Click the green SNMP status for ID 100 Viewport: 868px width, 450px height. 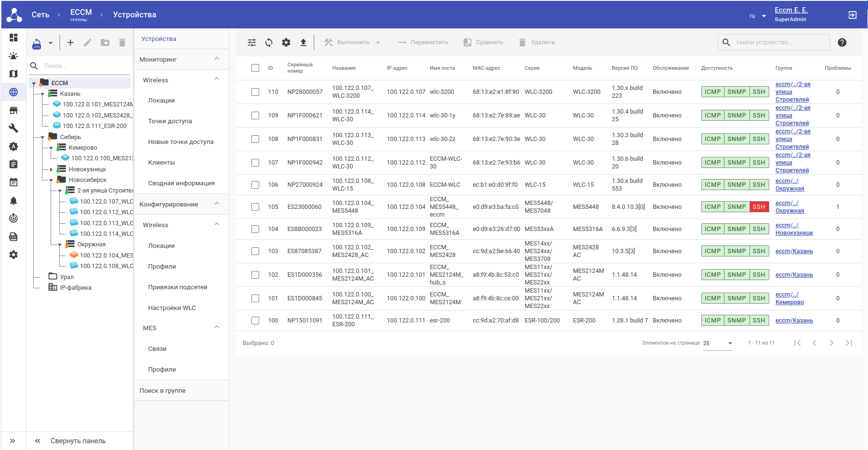click(x=736, y=321)
